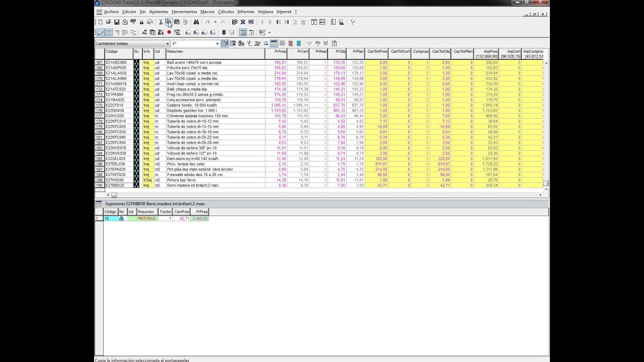Open the Cálculos menu

tap(226, 12)
